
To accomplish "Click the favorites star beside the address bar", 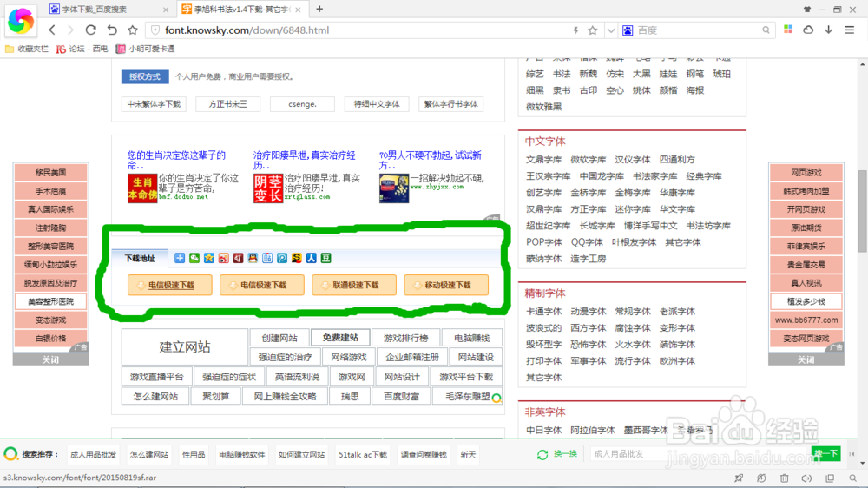I will tap(132, 30).
